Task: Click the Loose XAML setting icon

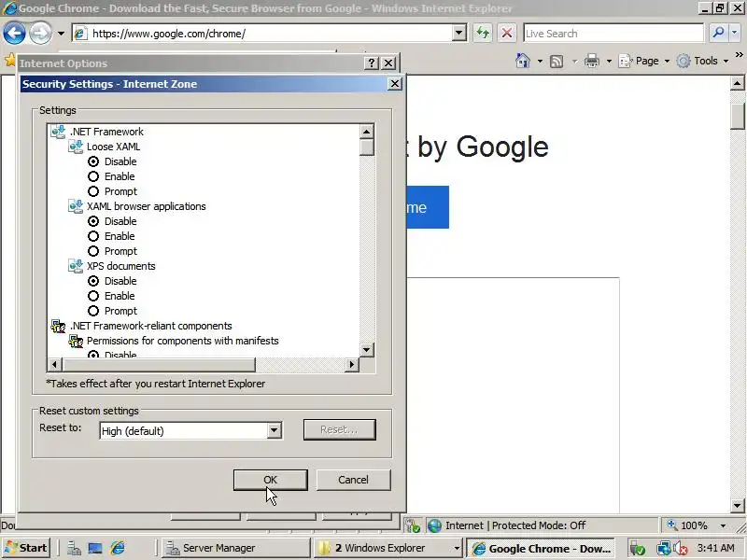Action: [76, 147]
